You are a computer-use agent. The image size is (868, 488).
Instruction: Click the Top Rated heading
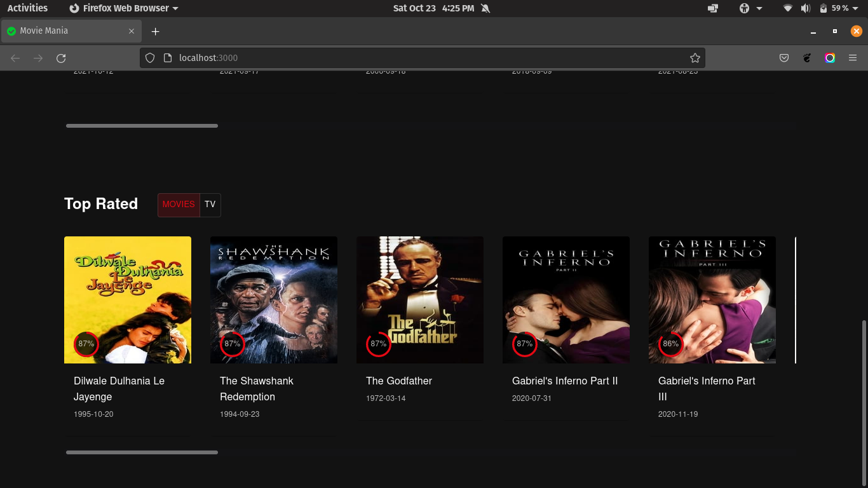[101, 204]
